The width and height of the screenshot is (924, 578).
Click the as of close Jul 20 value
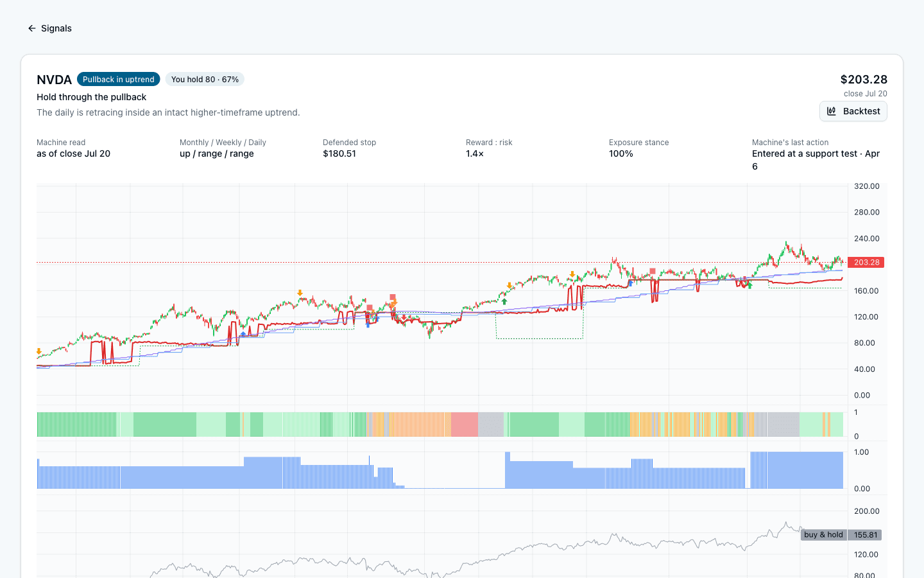click(73, 153)
